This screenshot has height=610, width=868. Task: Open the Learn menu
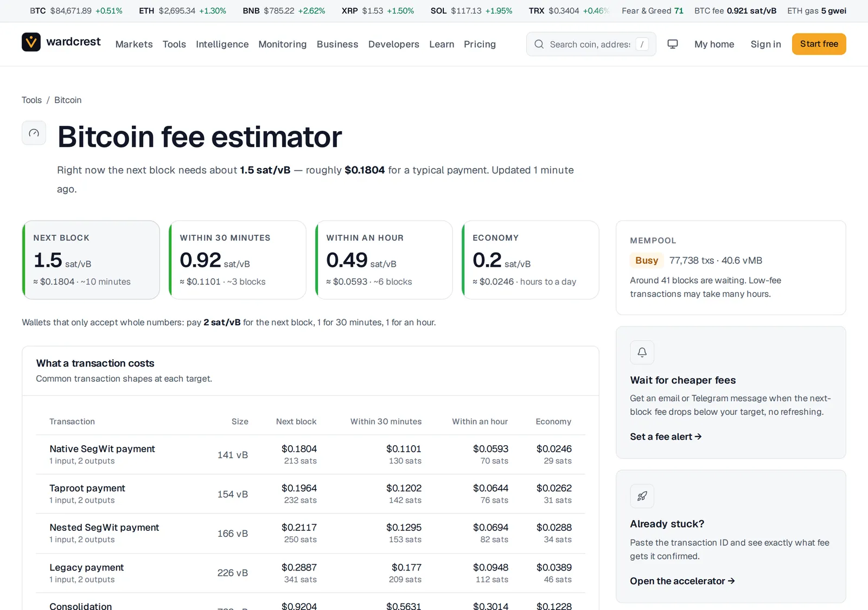[442, 44]
